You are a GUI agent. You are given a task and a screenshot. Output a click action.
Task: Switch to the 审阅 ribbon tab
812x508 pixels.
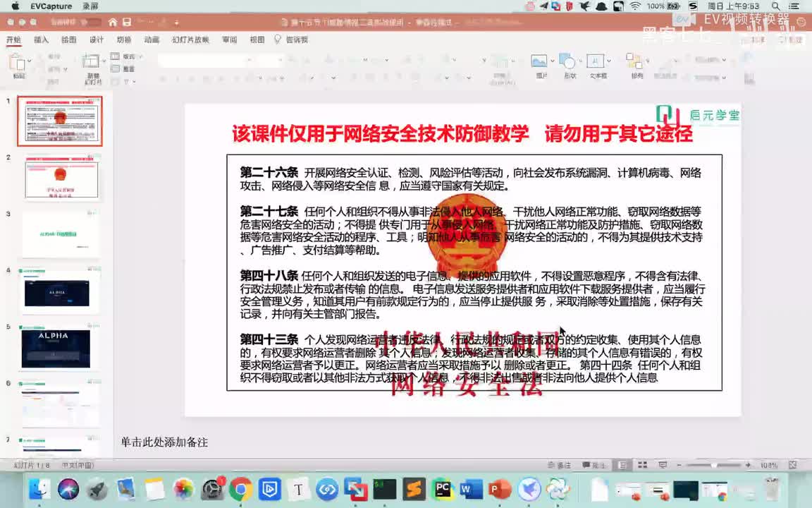coord(229,40)
